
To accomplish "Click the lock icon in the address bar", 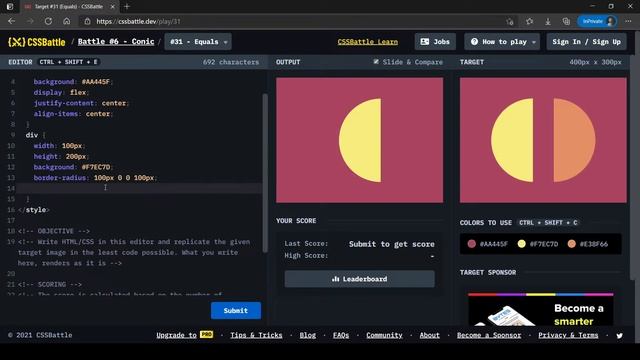I will pyautogui.click(x=87, y=21).
